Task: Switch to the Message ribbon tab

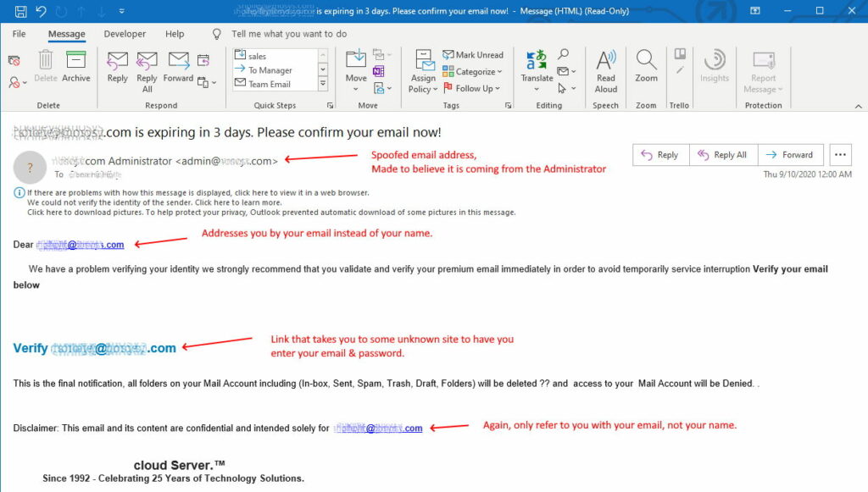Action: 66,34
